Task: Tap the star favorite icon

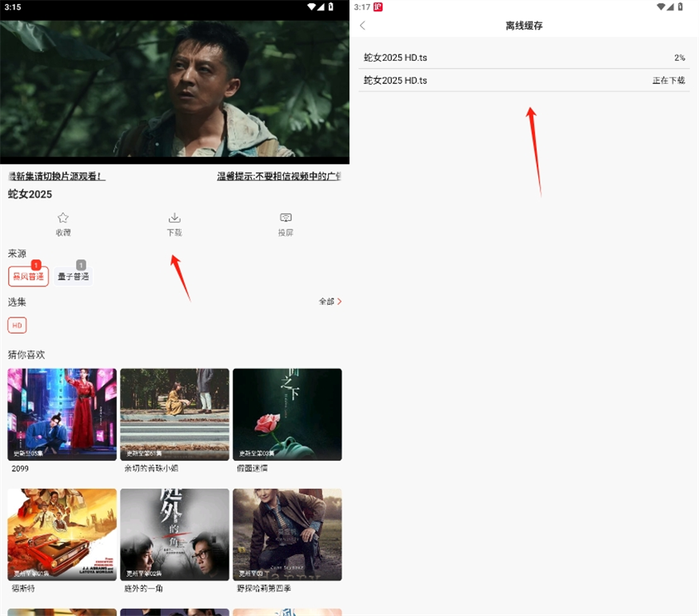Action: 63,218
